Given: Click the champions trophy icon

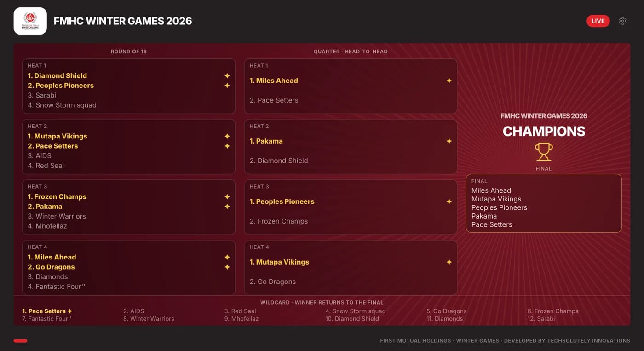Looking at the screenshot, I should click(544, 152).
